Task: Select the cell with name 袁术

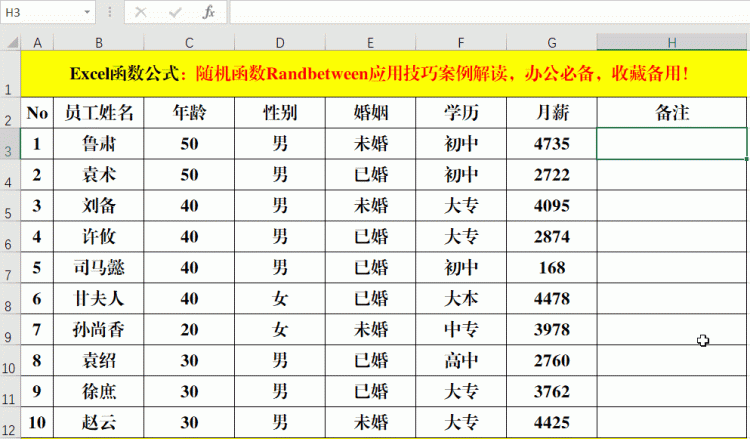Action: point(99,175)
